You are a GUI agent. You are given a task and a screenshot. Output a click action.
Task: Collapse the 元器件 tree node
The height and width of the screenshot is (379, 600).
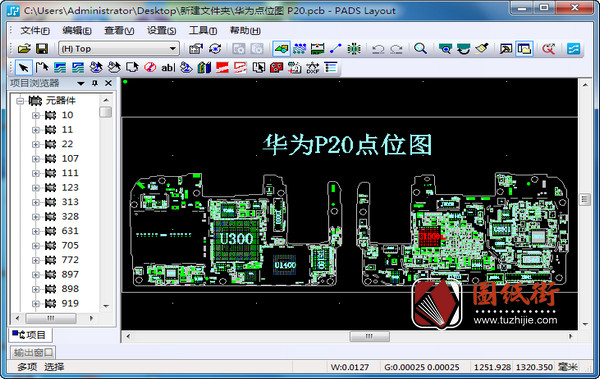(x=20, y=101)
